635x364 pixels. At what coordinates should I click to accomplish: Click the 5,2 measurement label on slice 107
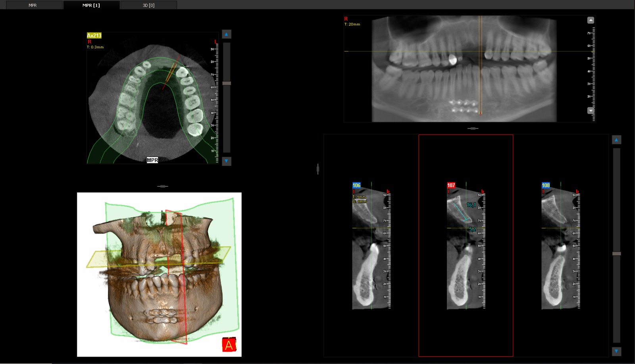tap(472, 229)
